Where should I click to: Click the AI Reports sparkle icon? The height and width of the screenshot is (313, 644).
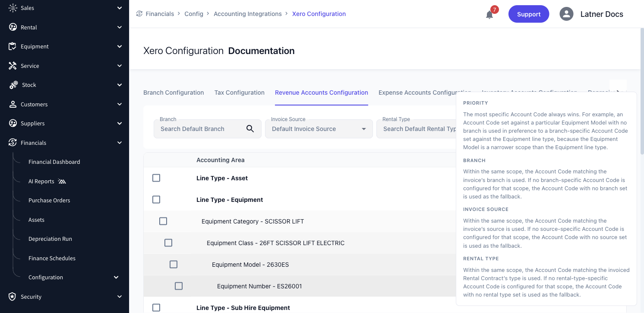62,182
